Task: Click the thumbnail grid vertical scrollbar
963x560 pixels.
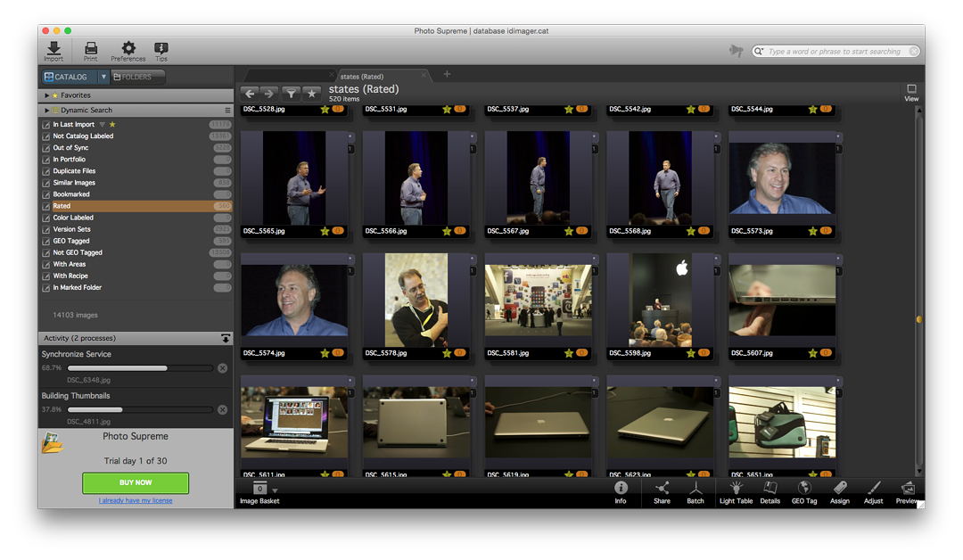Action: coord(918,290)
